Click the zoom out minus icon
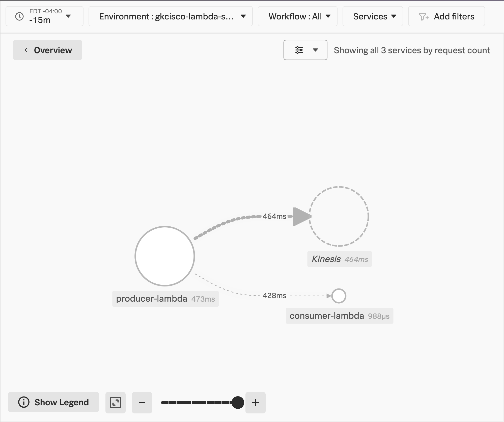The width and height of the screenshot is (504, 422). 142,403
